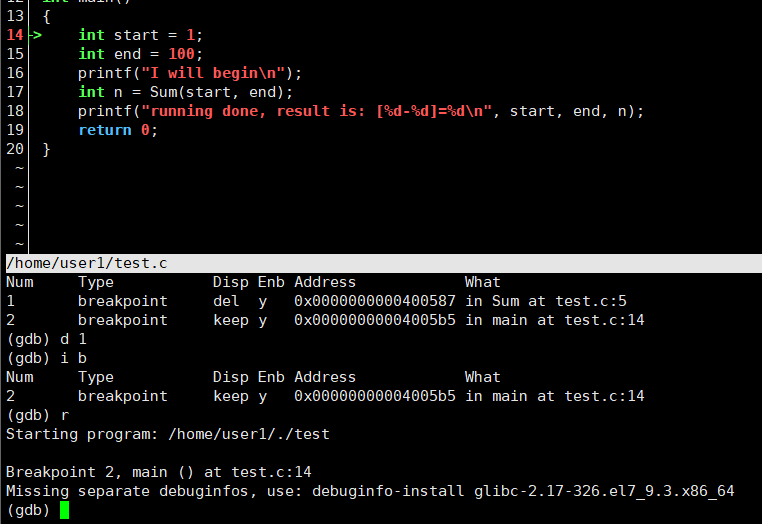Viewport: 762px width, 524px height.
Task: Click line number 17 in gutter
Action: tap(15, 92)
